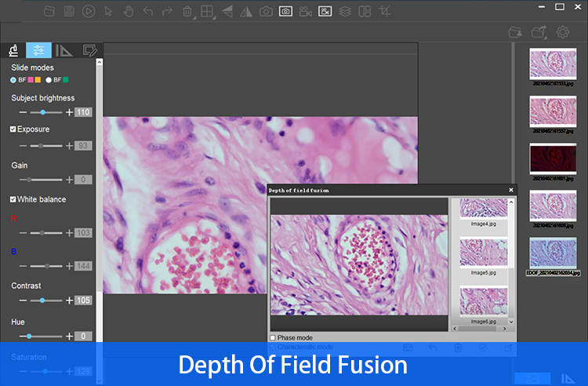The width and height of the screenshot is (588, 386).
Task: Decrease Subject brightness with the minus button
Action: click(x=23, y=112)
